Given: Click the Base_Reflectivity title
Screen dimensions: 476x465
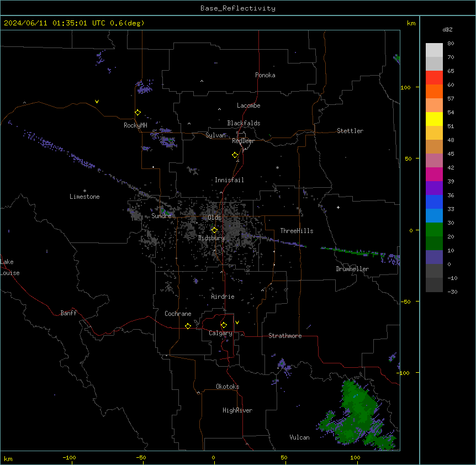Looking at the screenshot, I should point(238,8).
